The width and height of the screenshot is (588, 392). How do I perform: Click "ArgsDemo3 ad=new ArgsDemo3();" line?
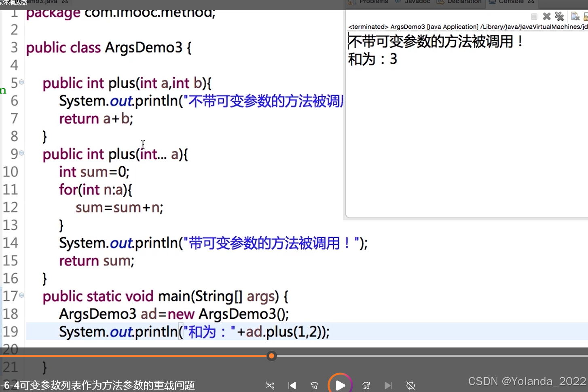(x=174, y=314)
